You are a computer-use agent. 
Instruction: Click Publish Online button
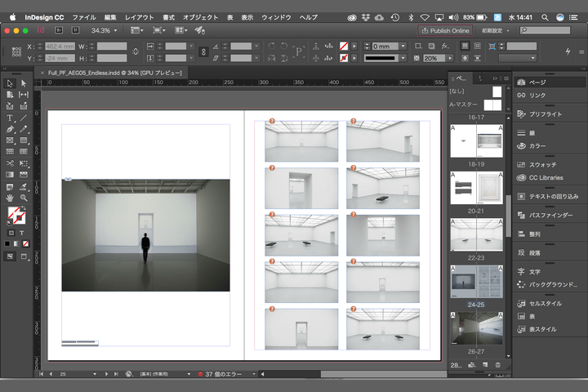pyautogui.click(x=445, y=30)
